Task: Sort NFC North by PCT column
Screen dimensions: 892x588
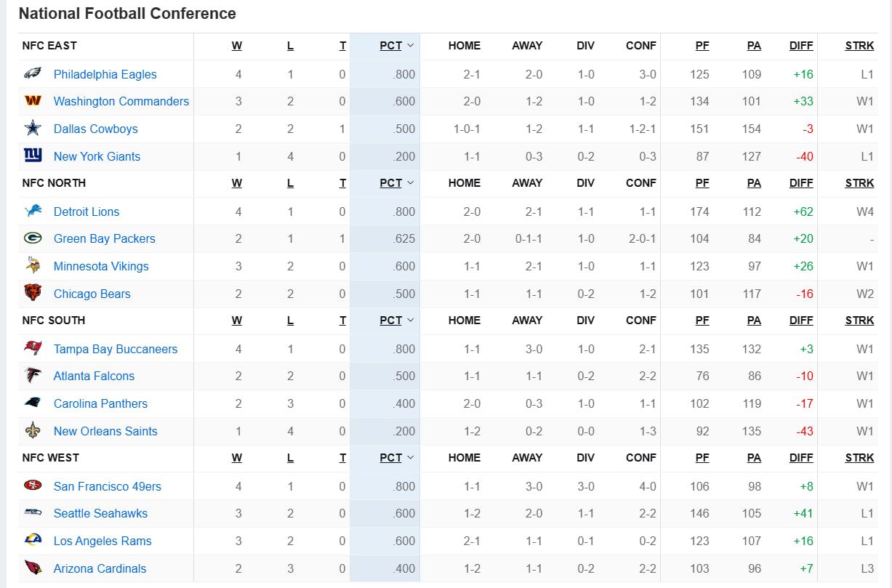Action: [391, 183]
